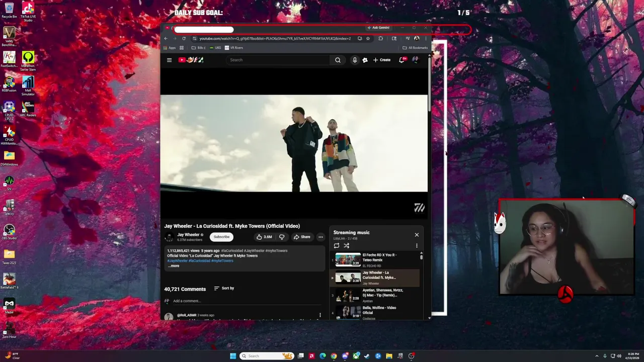This screenshot has width=644, height=362.
Task: Open taskbar clock showing 8:28 PM
Action: [633, 356]
